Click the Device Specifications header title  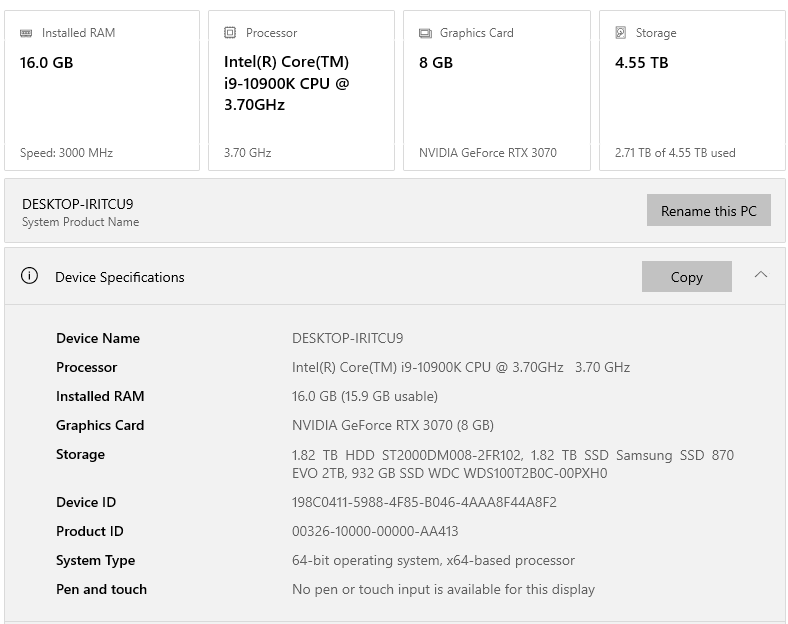point(120,277)
